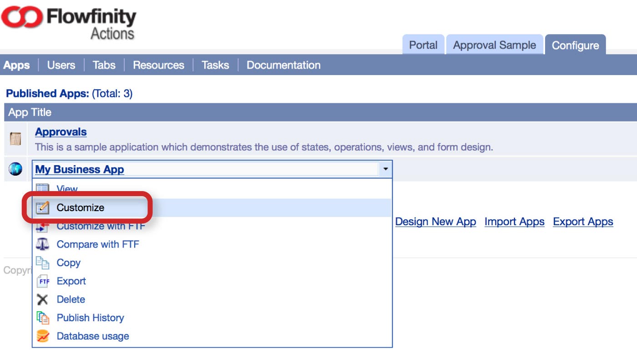Click the View menu table icon
This screenshot has height=364, width=637.
pos(42,188)
